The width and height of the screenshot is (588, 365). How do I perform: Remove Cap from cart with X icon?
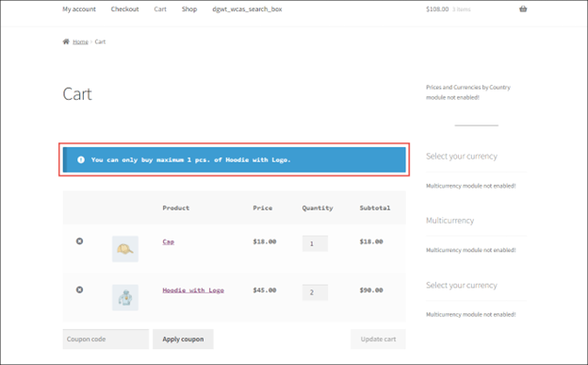coord(79,241)
